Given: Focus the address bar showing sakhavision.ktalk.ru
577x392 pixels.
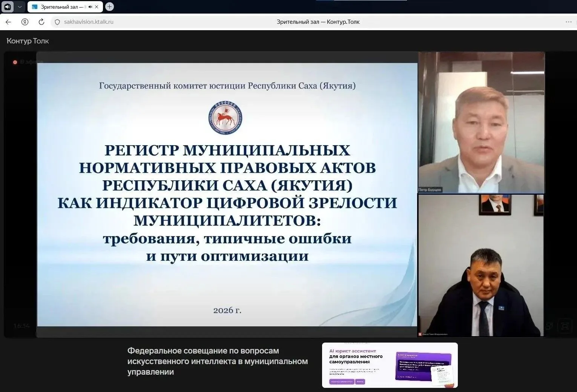Looking at the screenshot, I should coord(89,22).
